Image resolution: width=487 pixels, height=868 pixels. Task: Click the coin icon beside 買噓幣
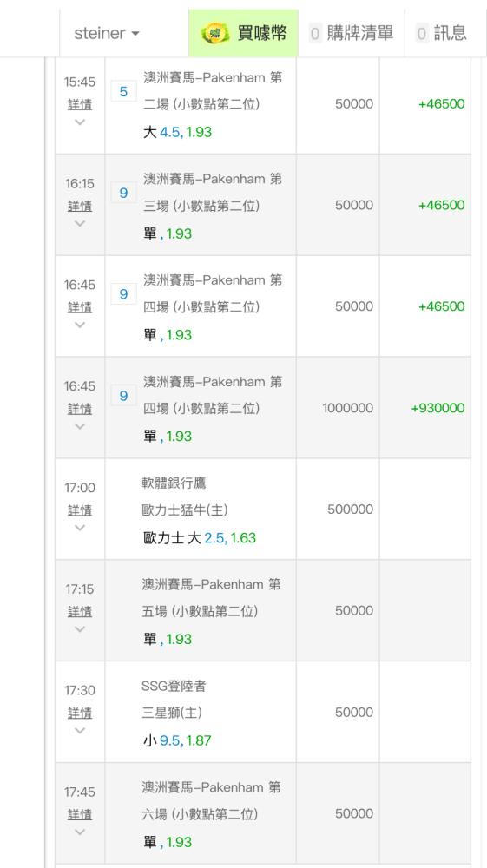[215, 33]
